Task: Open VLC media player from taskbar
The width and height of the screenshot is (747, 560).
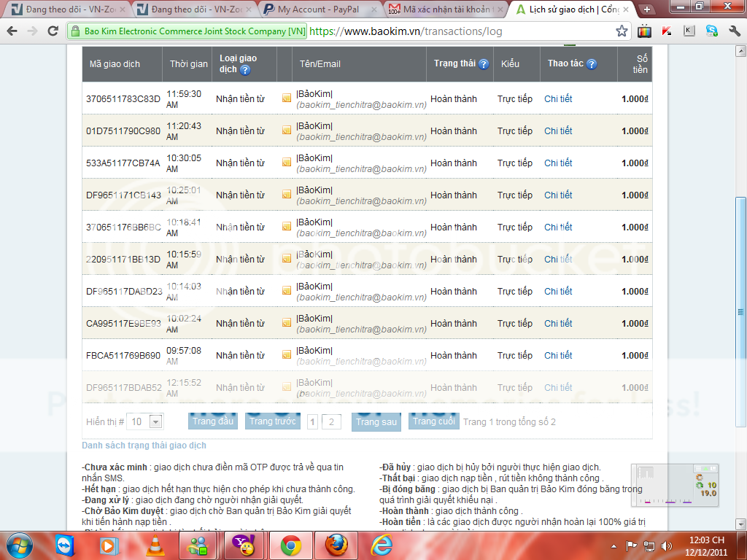Action: pos(155,545)
